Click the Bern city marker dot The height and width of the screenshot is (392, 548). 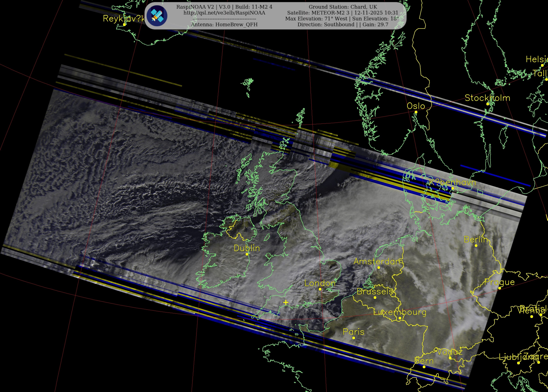pyautogui.click(x=424, y=367)
